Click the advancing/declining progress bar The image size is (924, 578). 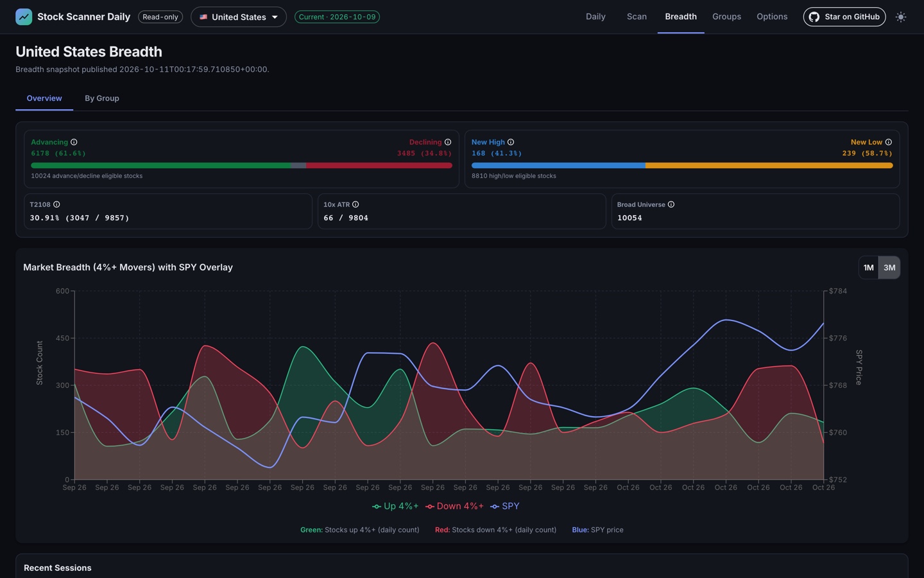(x=241, y=165)
